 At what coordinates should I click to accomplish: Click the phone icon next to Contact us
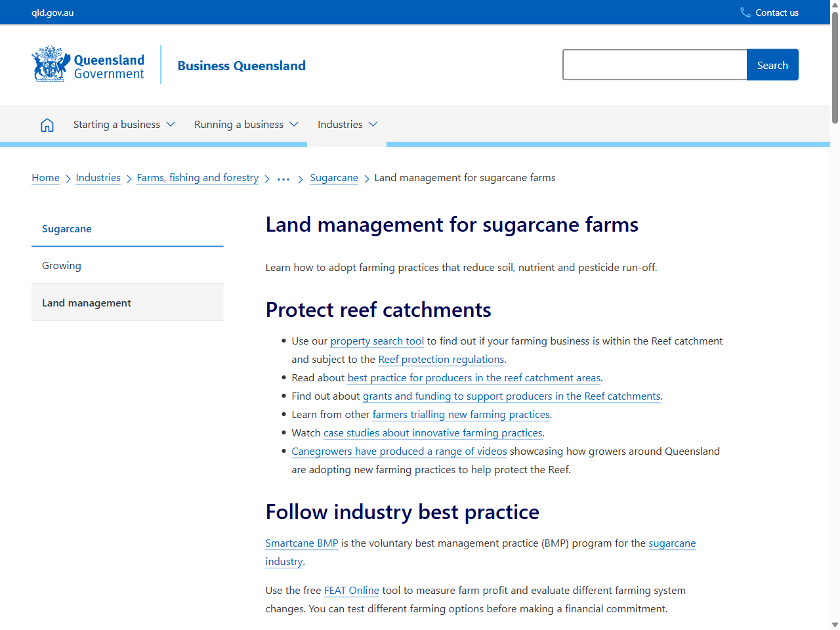[x=744, y=12]
